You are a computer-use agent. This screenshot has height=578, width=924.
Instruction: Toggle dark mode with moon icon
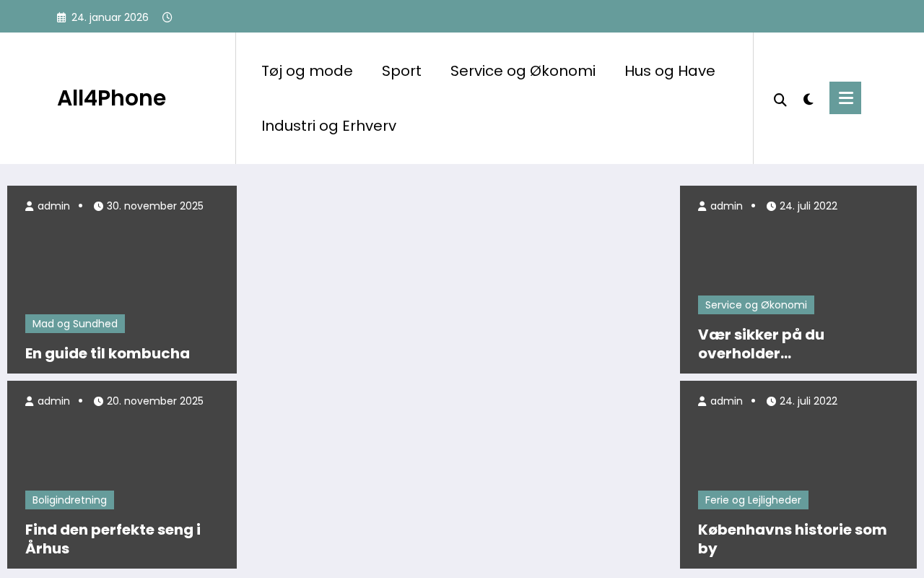click(808, 100)
